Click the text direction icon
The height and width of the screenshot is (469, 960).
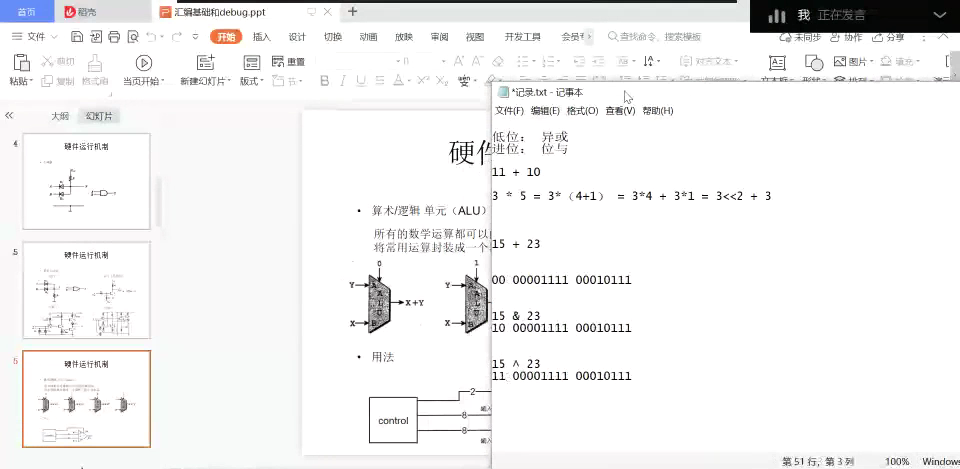click(650, 61)
